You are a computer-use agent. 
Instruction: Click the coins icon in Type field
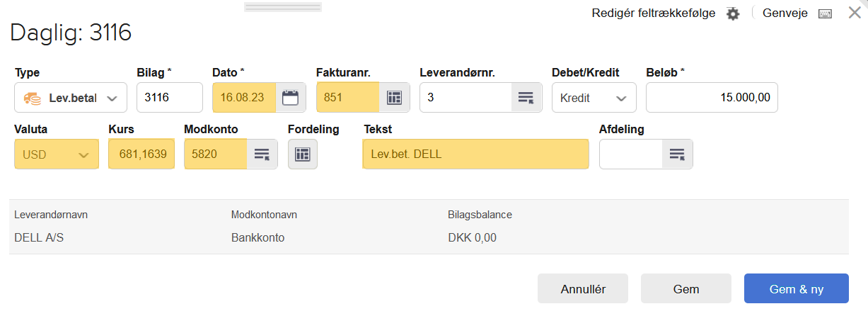[32, 98]
